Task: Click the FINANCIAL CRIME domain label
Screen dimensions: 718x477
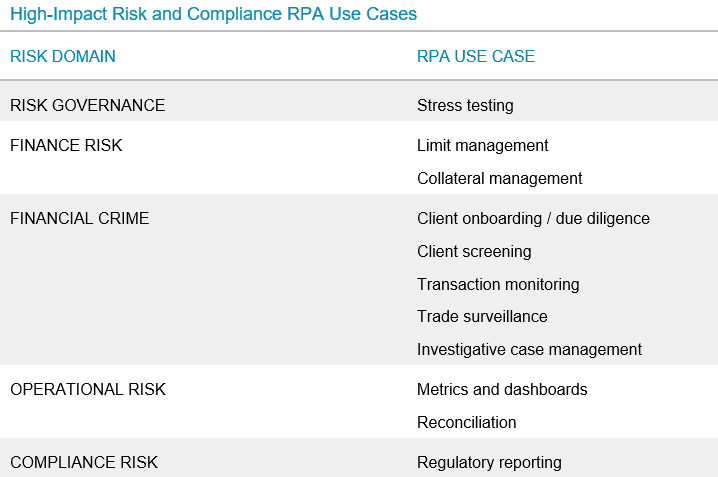Action: (x=80, y=218)
